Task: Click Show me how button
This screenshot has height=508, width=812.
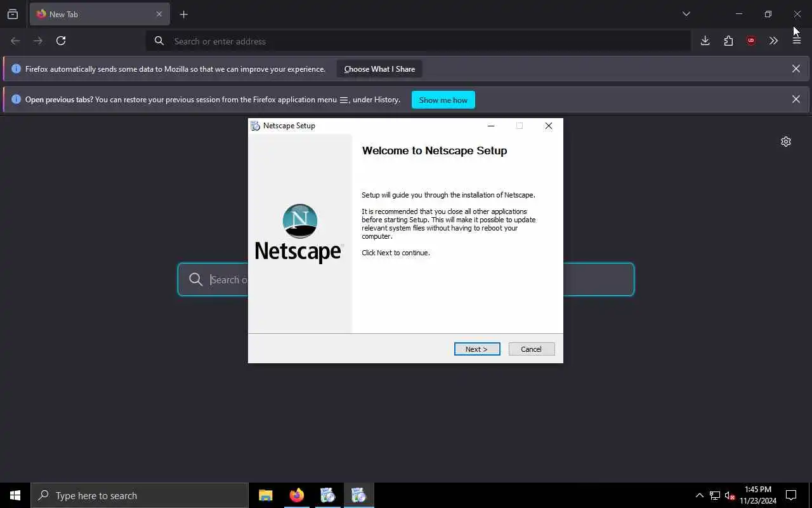Action: click(x=443, y=100)
